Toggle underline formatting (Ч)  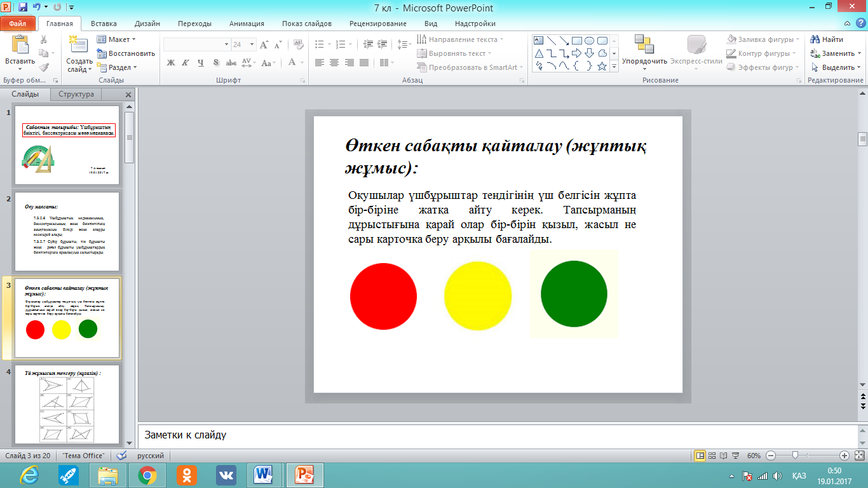coord(200,62)
